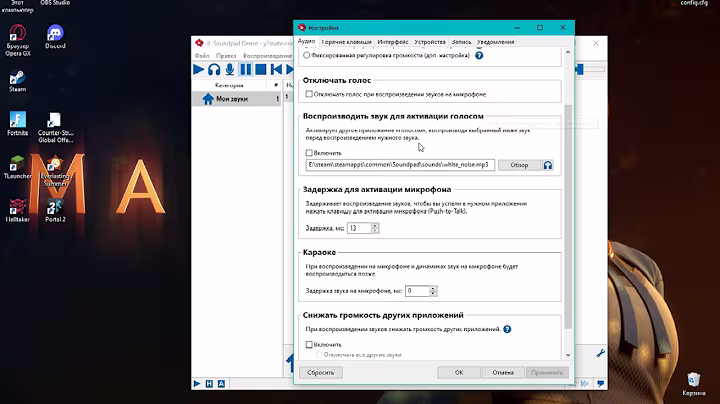Click the Обзор browse button
The width and height of the screenshot is (720, 404).
pyautogui.click(x=519, y=165)
